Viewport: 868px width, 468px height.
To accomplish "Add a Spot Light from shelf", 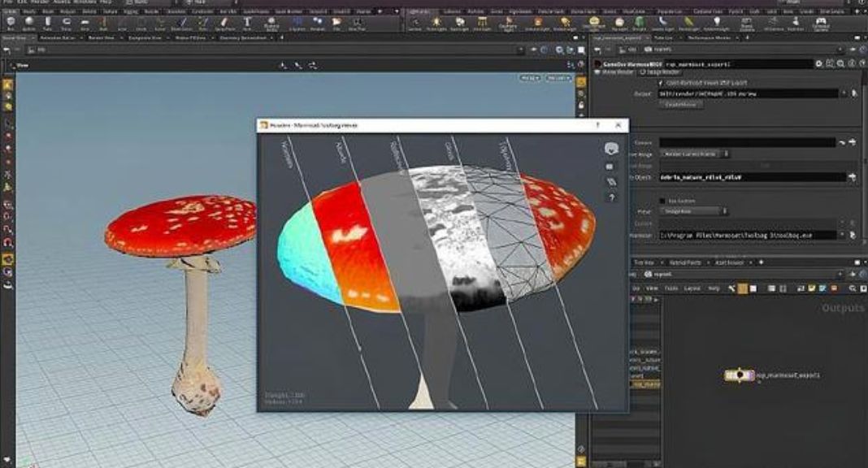I will 459,23.
